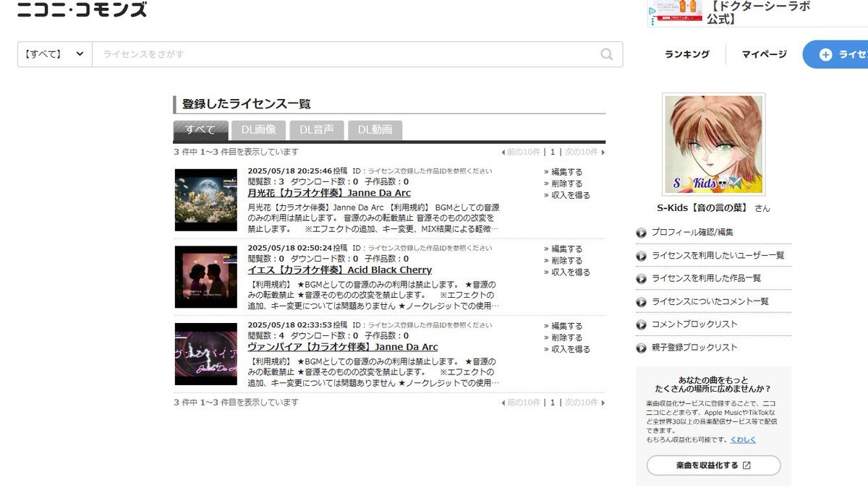
Task: Click the ad info icon beside the banner
Action: pyautogui.click(x=652, y=12)
